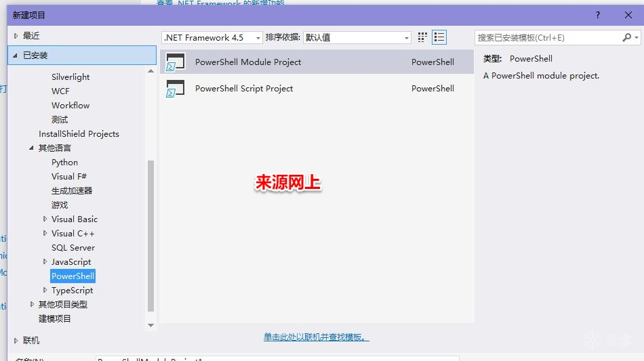This screenshot has height=361, width=644.
Task: Click the online template search link
Action: tap(317, 337)
